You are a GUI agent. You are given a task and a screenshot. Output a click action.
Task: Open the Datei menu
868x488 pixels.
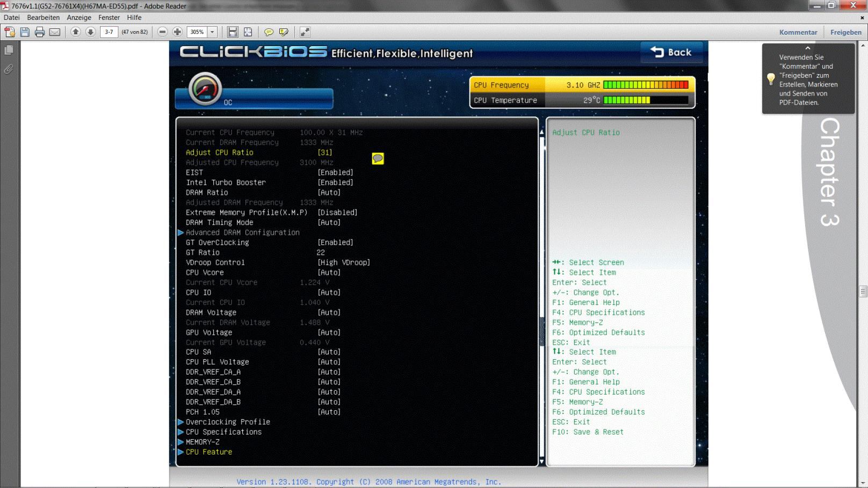point(11,18)
